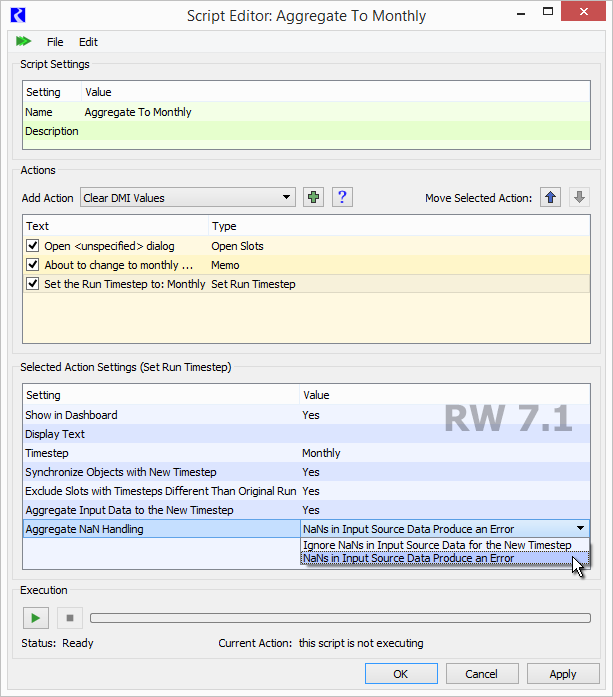Click the Cancel button

pyautogui.click(x=482, y=674)
